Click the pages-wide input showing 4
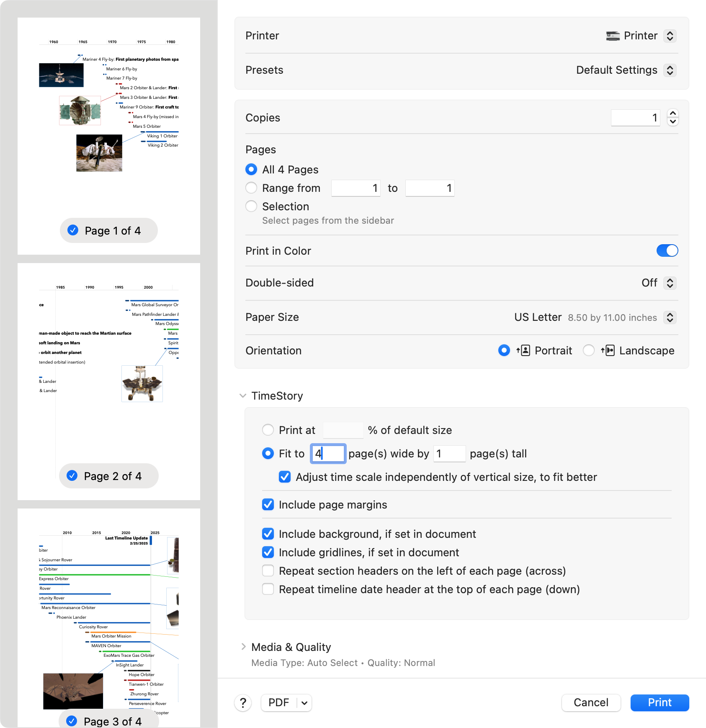 328,453
